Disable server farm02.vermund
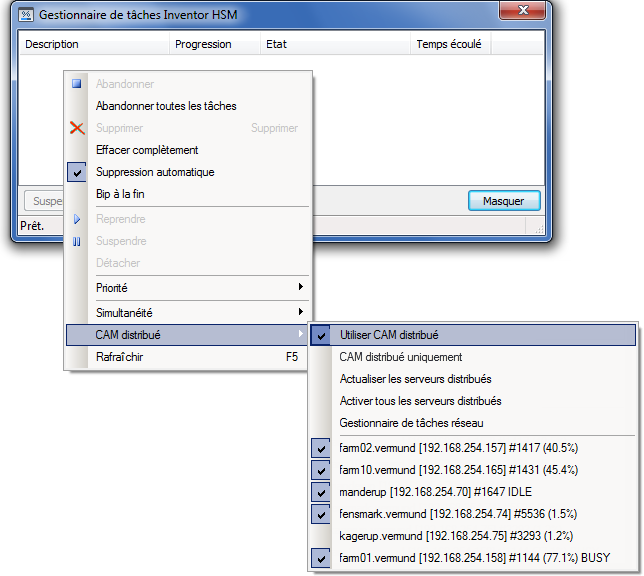Viewport: 644px width, 576px height. tap(321, 448)
